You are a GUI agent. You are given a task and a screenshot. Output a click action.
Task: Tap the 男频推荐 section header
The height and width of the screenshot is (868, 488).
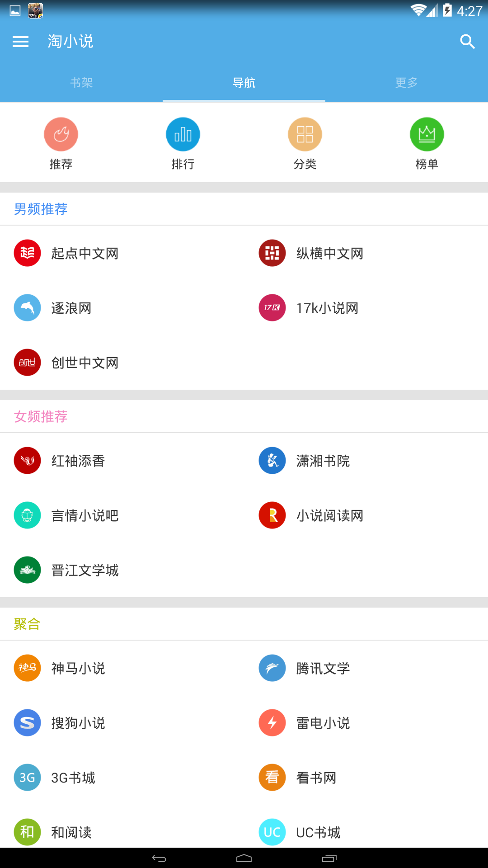point(41,209)
